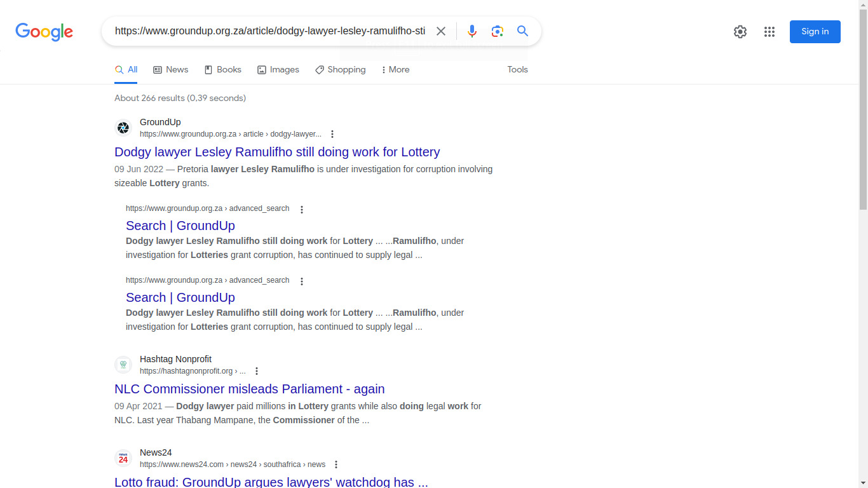Image resolution: width=868 pixels, height=488 pixels.
Task: Open options for Hashtag Nonprofit result
Action: (x=257, y=371)
